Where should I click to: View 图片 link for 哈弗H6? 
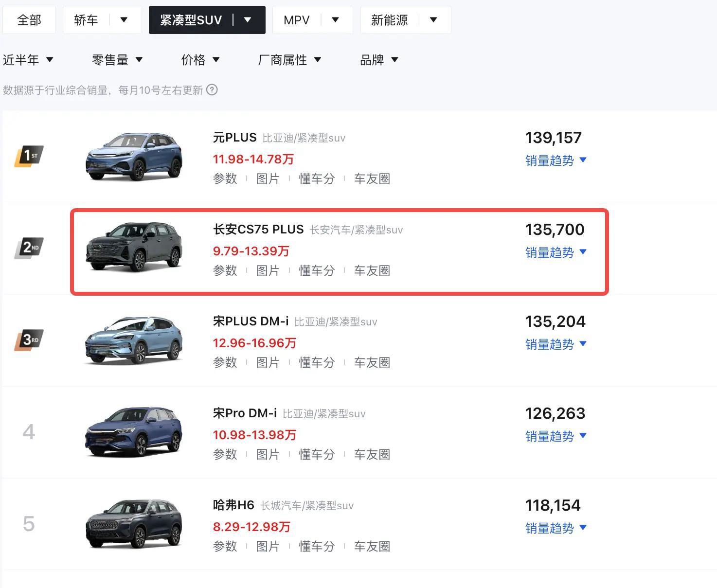click(x=268, y=546)
